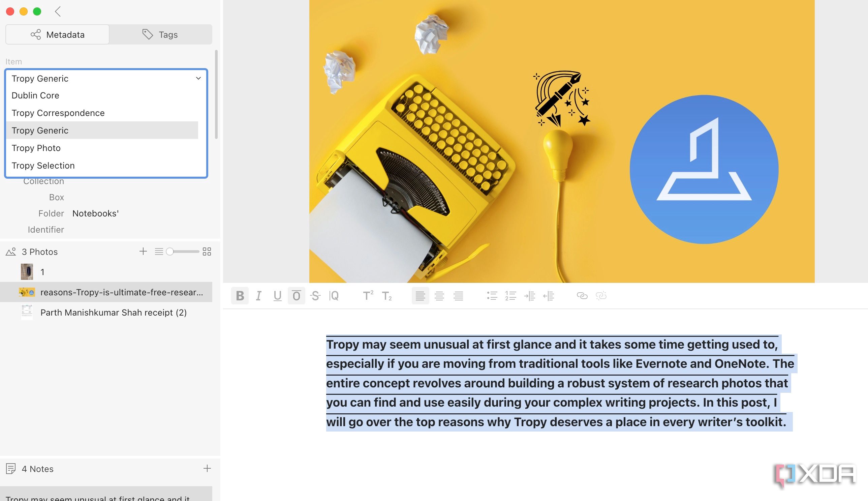Apply blockquote formatting icon
Screen dimensions: 868x501
point(334,296)
